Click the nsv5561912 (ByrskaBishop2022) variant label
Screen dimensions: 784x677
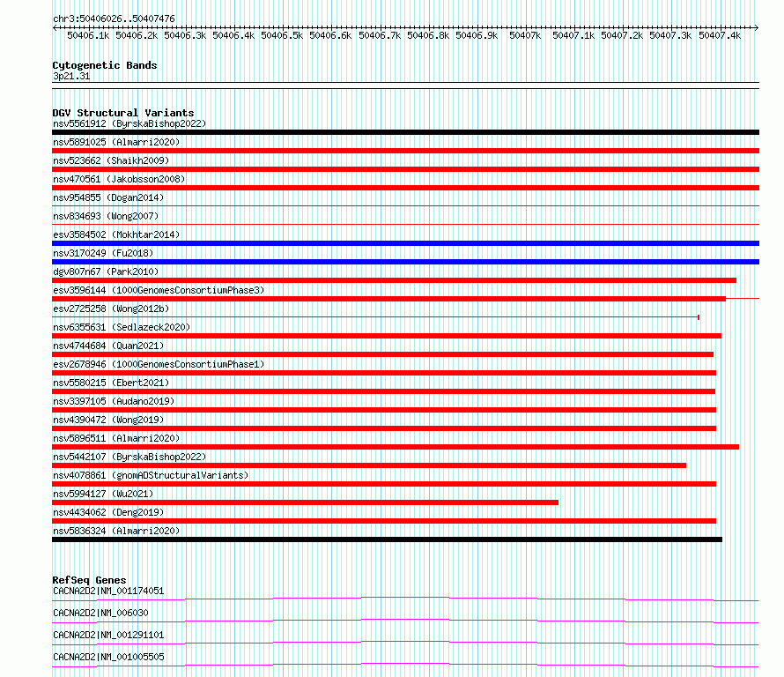129,123
